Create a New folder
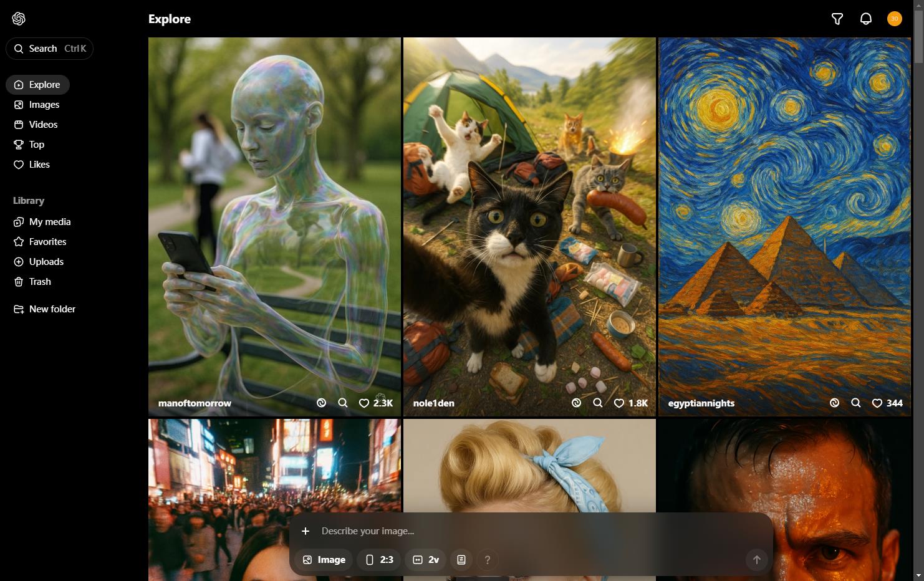Screen dimensions: 924x581 pos(52,309)
